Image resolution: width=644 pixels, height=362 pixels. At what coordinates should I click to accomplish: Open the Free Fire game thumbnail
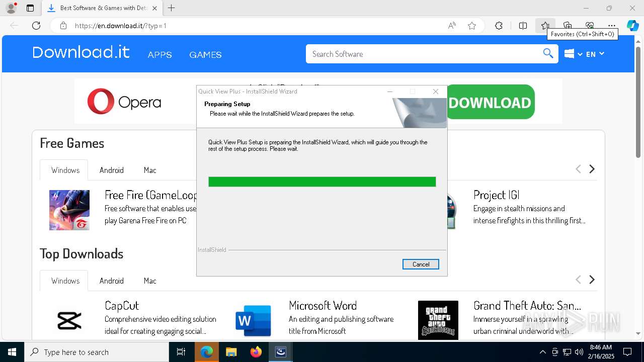click(x=69, y=210)
